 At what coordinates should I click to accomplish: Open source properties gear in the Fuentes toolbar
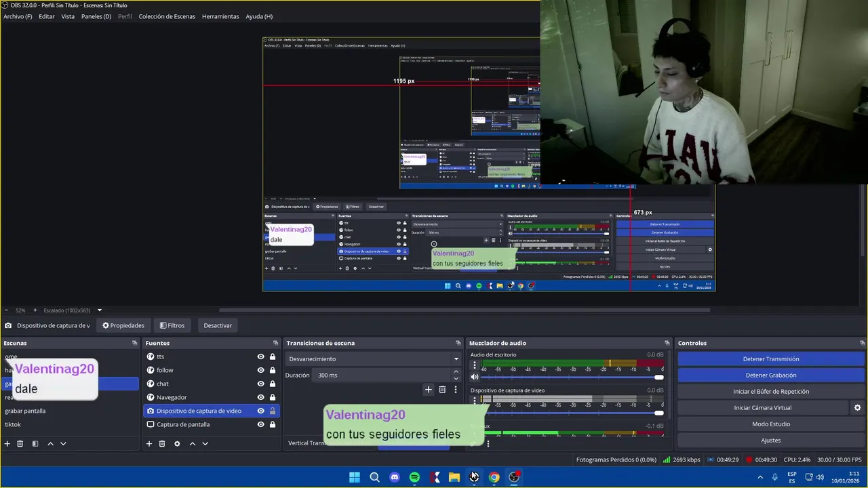tap(177, 444)
